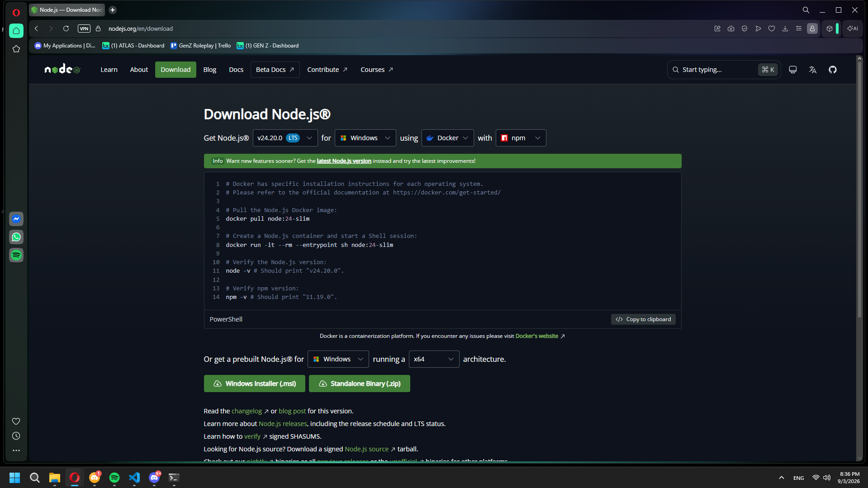The image size is (868, 488).
Task: Toggle the site theme display icon
Action: point(792,70)
